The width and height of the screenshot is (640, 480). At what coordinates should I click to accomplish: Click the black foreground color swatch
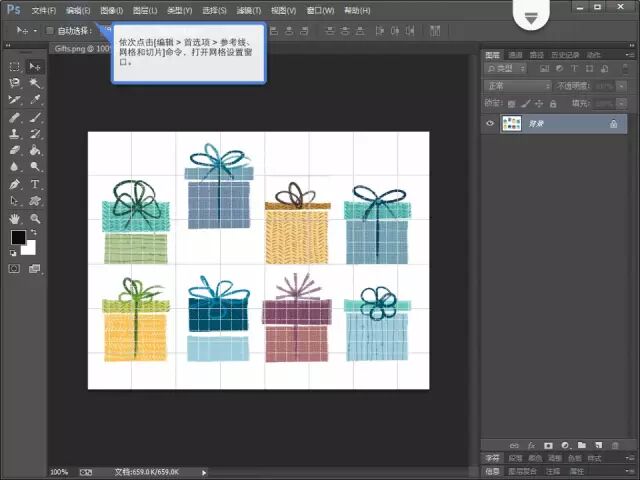[x=18, y=237]
